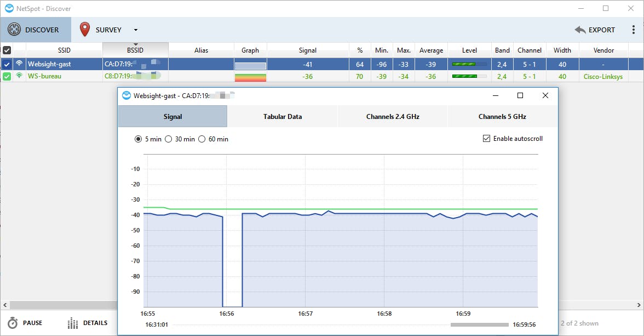Screen dimensions: 644x336
Task: Click the Discover compass icon
Action: pos(14,30)
